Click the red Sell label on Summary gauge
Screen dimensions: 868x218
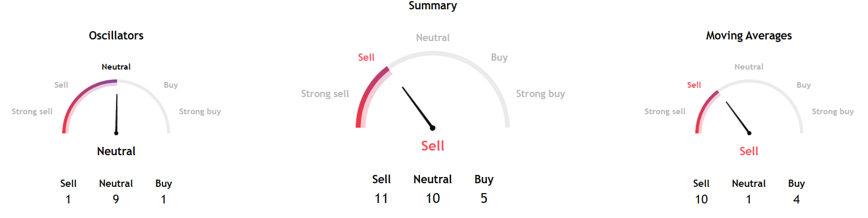366,58
